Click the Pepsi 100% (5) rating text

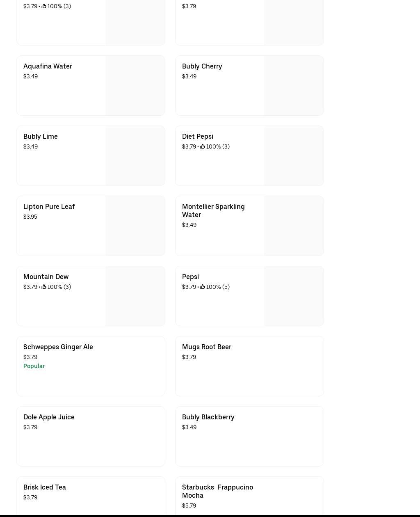tap(218, 287)
